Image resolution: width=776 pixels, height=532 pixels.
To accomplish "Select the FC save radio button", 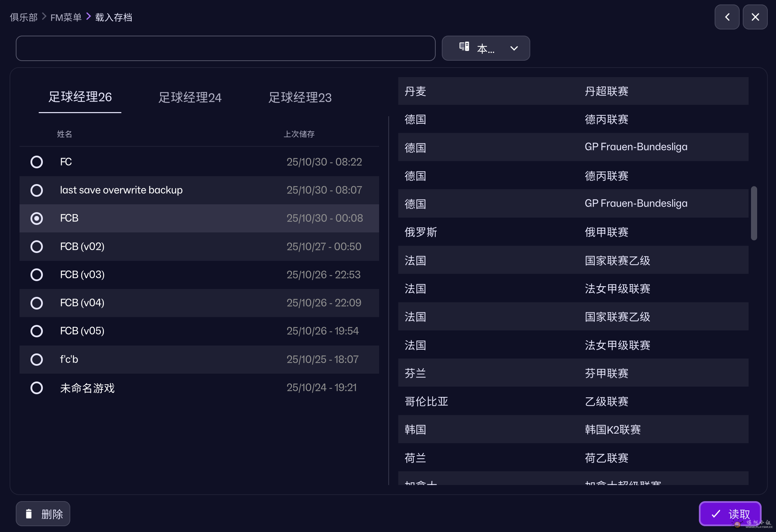I will point(37,162).
